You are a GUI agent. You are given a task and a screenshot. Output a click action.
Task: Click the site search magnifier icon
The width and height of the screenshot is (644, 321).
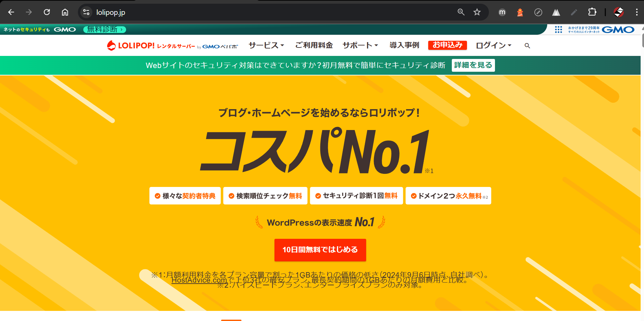pyautogui.click(x=527, y=46)
